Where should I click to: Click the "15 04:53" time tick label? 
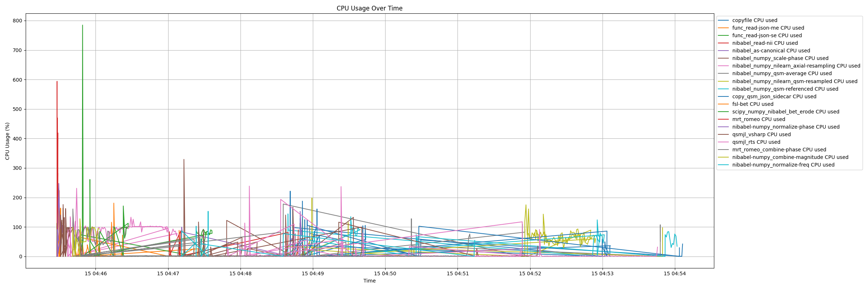pyautogui.click(x=603, y=273)
